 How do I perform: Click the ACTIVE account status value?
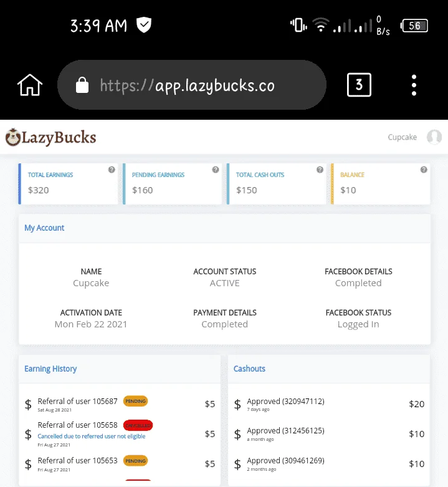coord(224,283)
